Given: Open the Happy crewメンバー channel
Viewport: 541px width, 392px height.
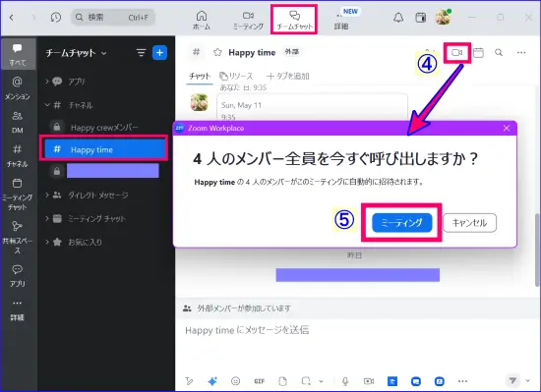Looking at the screenshot, I should [103, 128].
